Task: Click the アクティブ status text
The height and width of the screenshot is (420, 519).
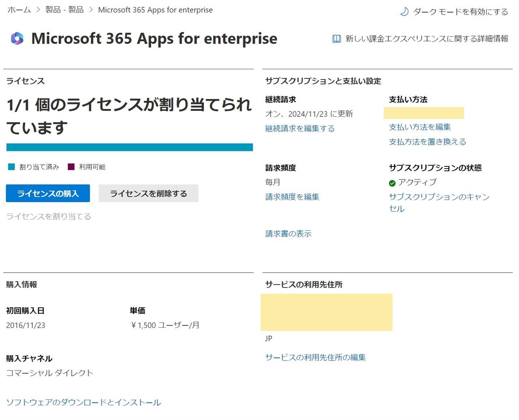Action: [417, 182]
